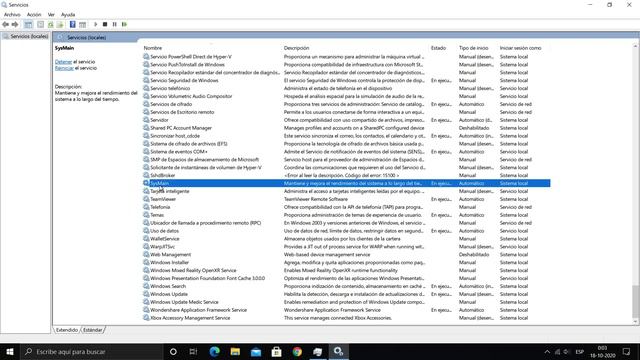Switch to the Estándar tab
This screenshot has width=640, height=360.
pos(93,330)
